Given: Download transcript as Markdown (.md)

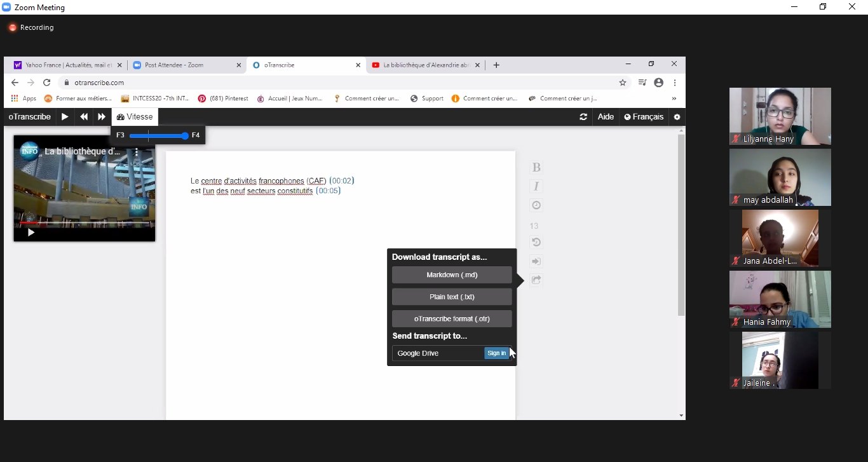Looking at the screenshot, I should pos(452,275).
